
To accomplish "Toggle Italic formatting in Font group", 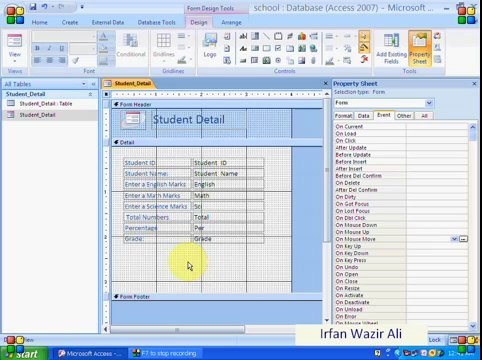I will tap(49, 49).
